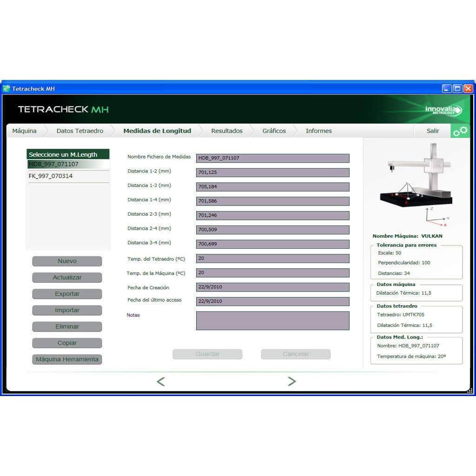Screen dimensions: 476x476
Task: Create a new measurement with Nuevo
Action: pos(66,261)
